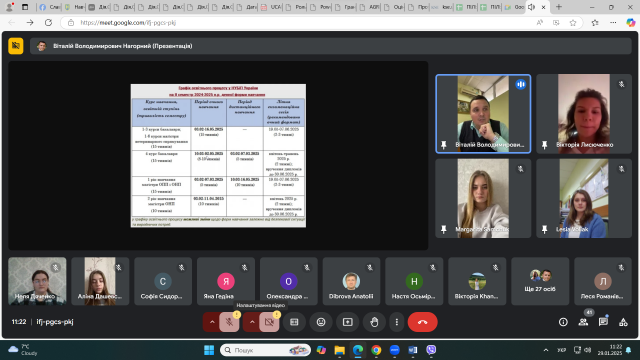This screenshot has height=360, width=640.
Task: Unpin Вікторія Лисюченко video tile
Action: click(x=544, y=145)
